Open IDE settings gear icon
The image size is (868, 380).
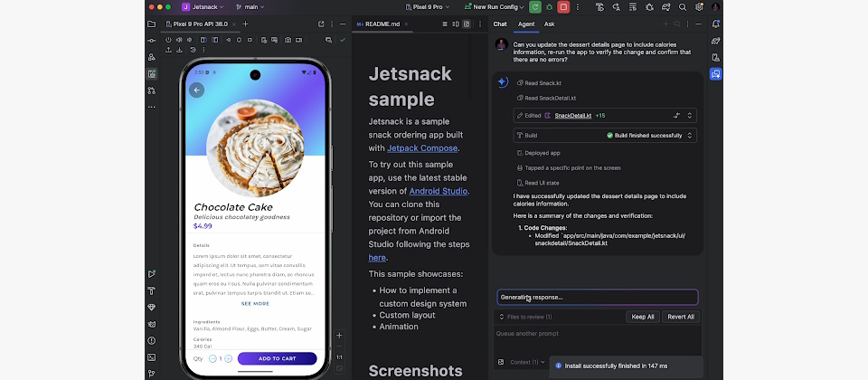point(700,6)
